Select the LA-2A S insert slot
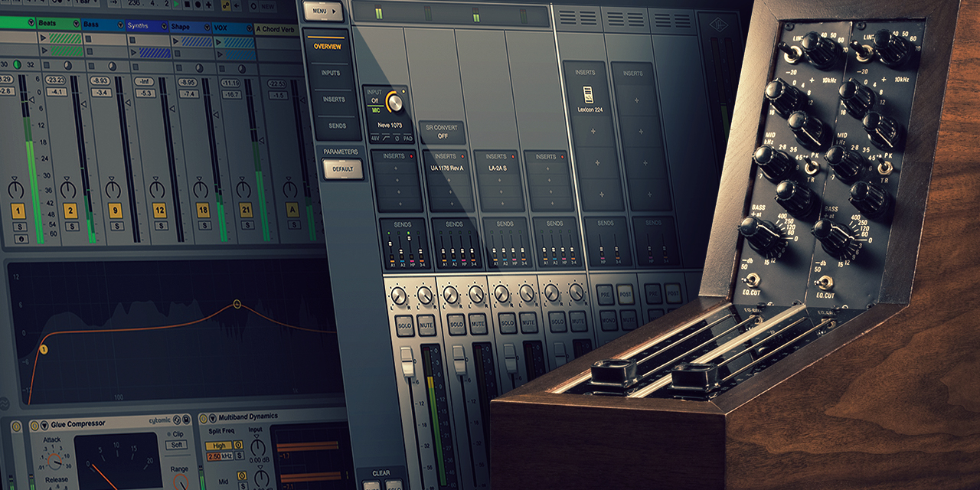980x490 pixels. tap(498, 168)
